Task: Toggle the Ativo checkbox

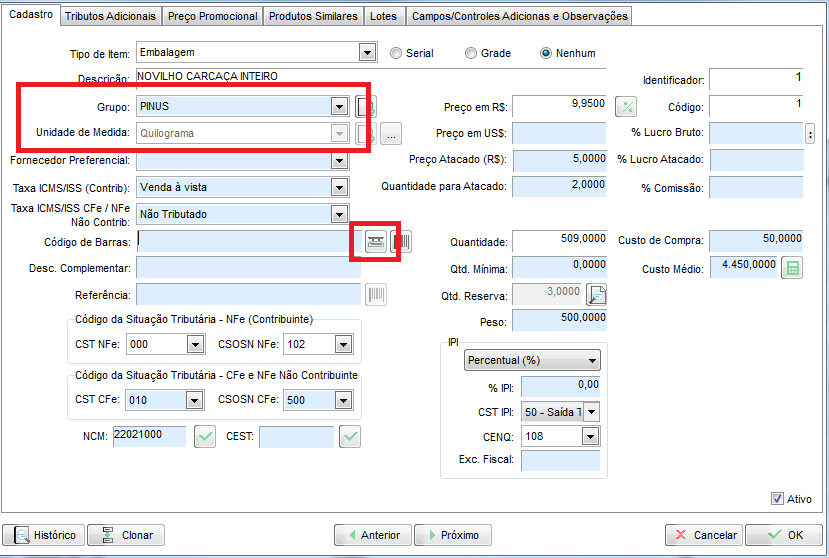Action: tap(777, 499)
